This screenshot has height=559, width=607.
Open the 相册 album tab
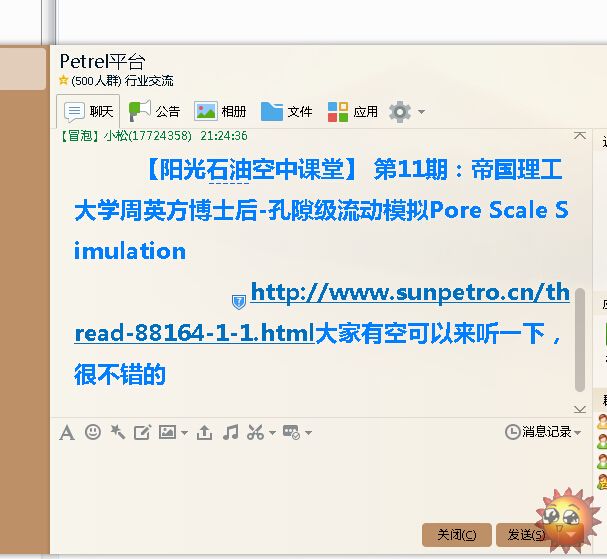pos(220,111)
